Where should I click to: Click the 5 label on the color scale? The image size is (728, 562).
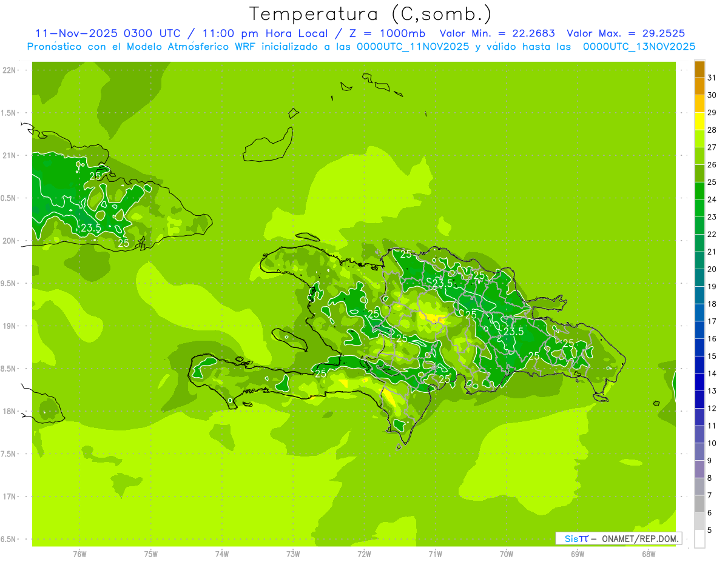(710, 530)
